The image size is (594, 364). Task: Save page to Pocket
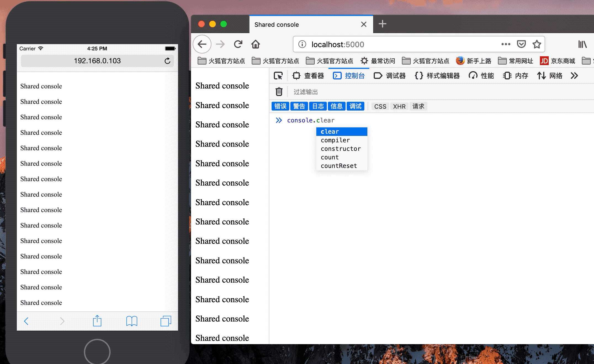click(x=521, y=44)
